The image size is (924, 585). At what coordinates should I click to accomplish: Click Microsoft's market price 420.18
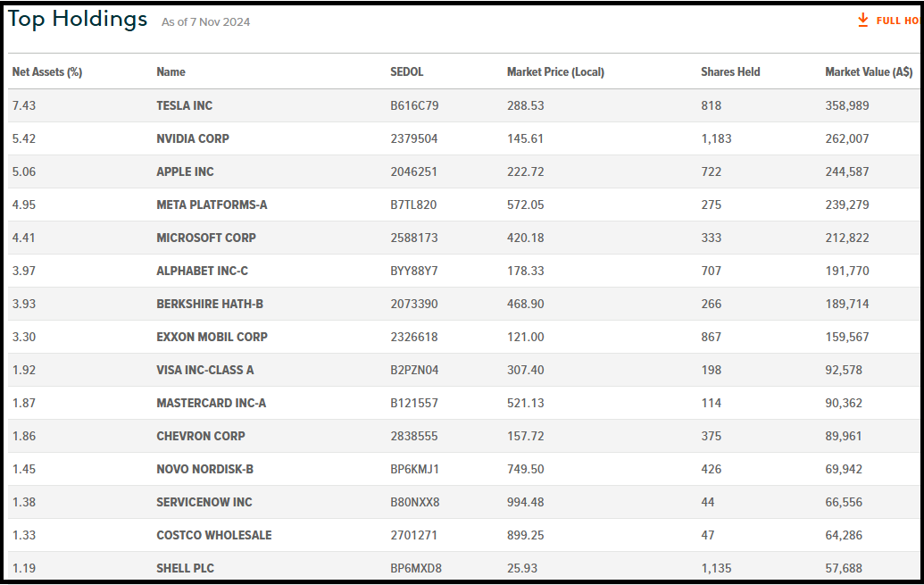coord(526,238)
